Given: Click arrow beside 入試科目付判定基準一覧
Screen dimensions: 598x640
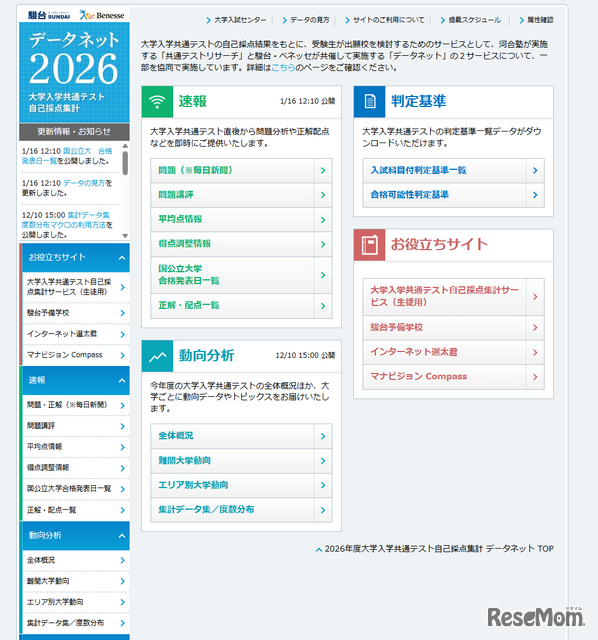Looking at the screenshot, I should coord(535,171).
